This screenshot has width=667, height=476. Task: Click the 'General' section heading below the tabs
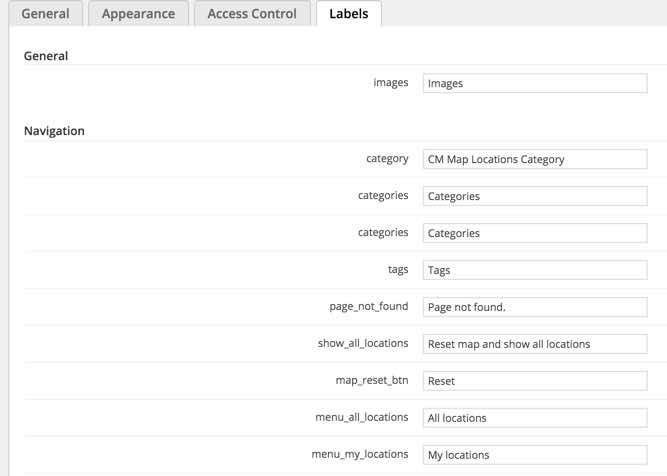[46, 56]
